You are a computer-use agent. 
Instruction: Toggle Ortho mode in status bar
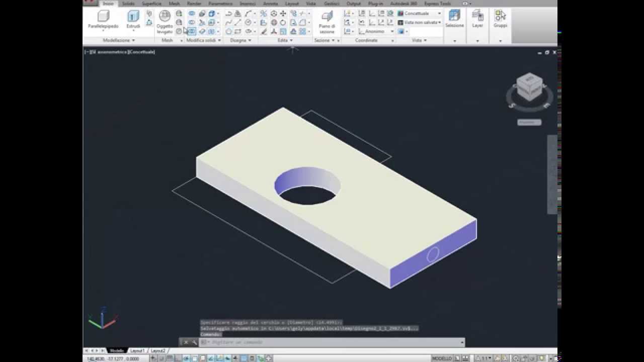click(179, 358)
